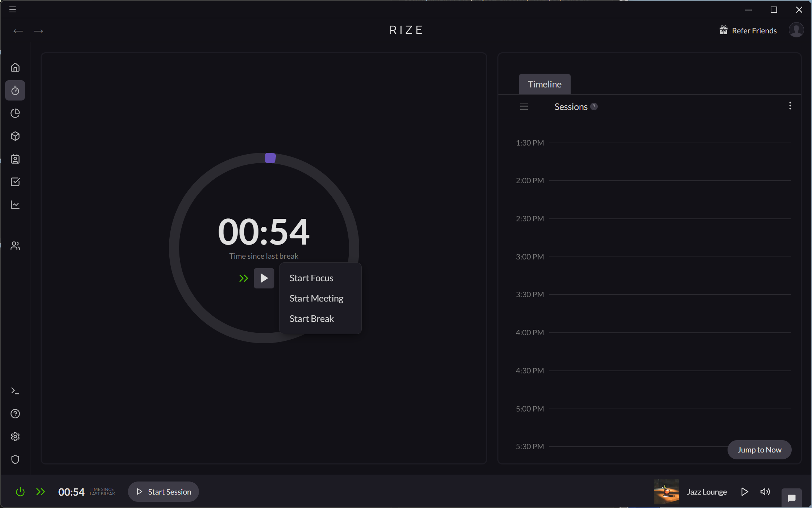Choose Start Meeting from the menu
812x508 pixels.
(316, 298)
